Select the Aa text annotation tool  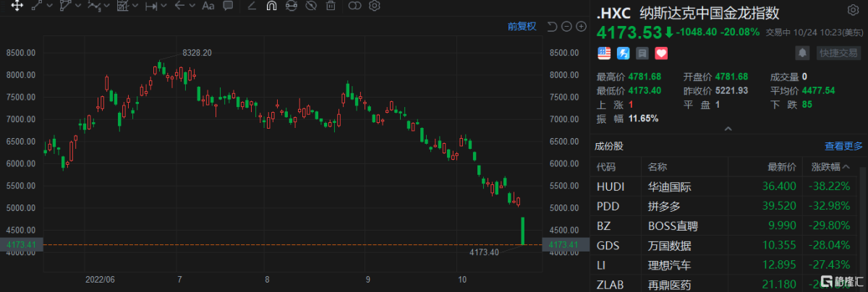(x=208, y=6)
